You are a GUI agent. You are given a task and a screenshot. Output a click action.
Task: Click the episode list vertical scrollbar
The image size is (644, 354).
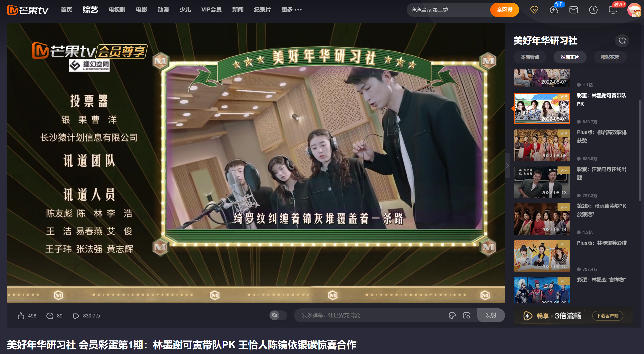[640, 150]
